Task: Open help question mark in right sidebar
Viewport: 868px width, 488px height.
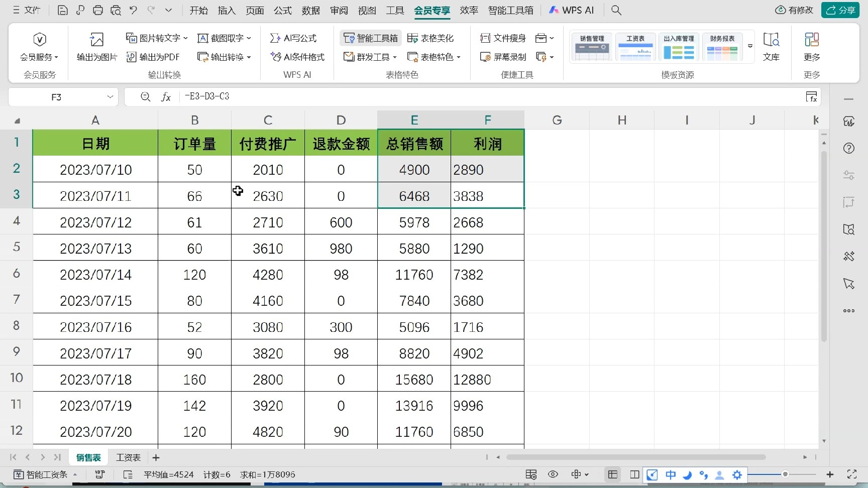Action: click(x=849, y=148)
